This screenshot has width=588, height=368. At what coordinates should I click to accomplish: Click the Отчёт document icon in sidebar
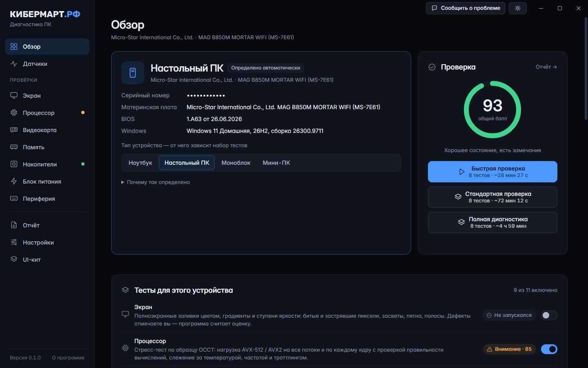tap(14, 225)
